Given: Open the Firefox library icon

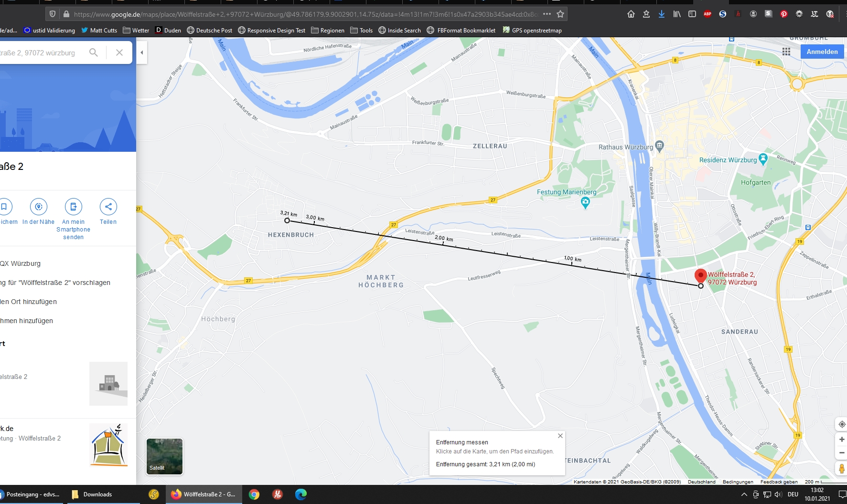Looking at the screenshot, I should [677, 14].
